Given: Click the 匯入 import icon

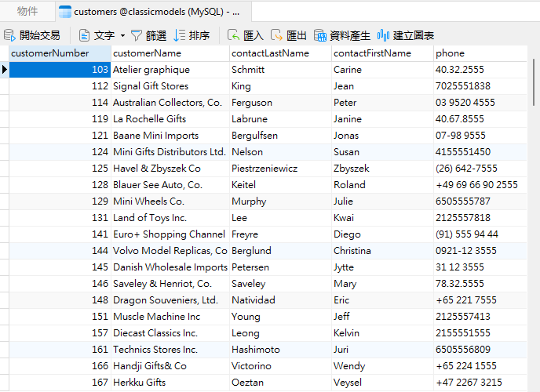Looking at the screenshot, I should (234, 35).
